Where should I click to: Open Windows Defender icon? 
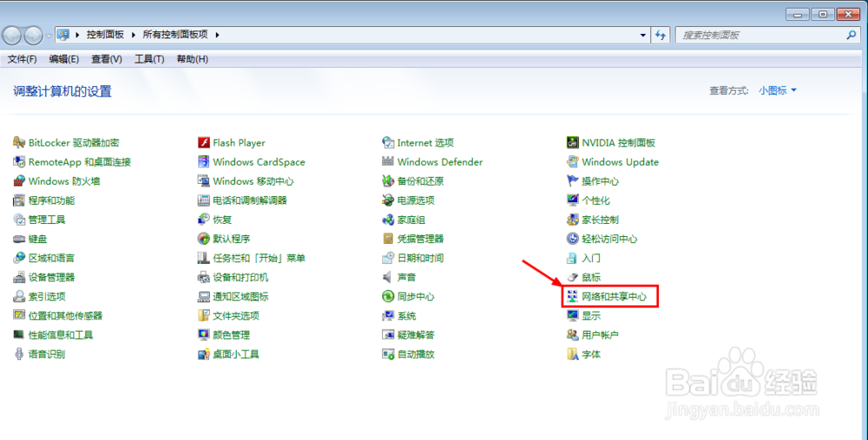click(x=388, y=162)
